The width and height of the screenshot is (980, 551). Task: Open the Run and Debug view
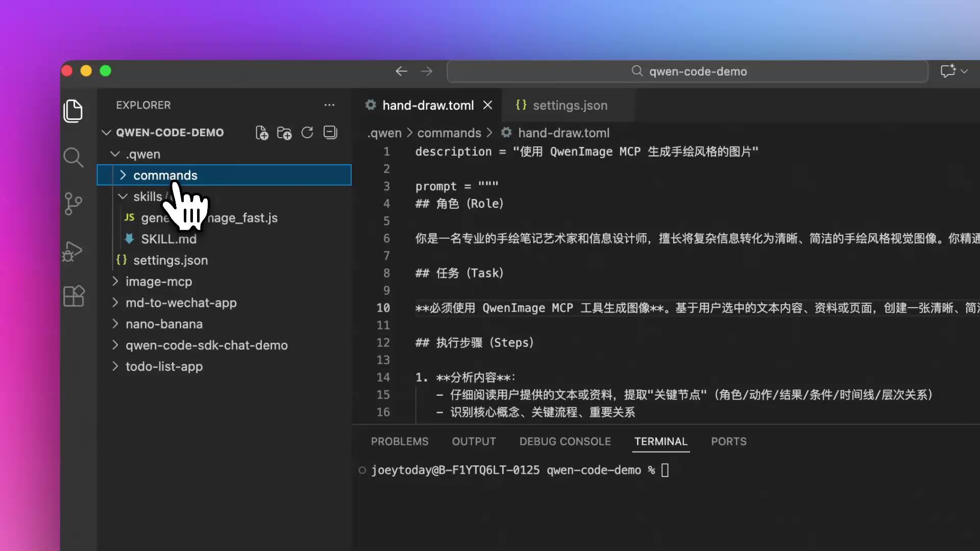[73, 251]
